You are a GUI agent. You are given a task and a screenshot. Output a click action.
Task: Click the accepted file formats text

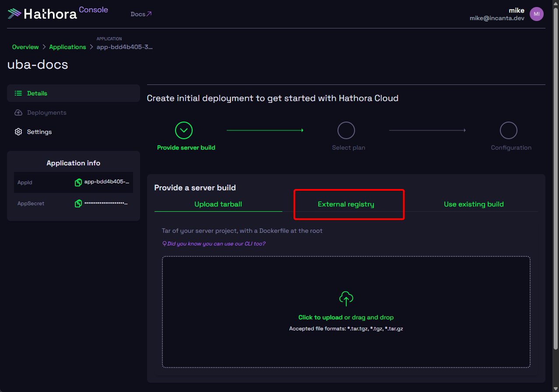point(346,329)
